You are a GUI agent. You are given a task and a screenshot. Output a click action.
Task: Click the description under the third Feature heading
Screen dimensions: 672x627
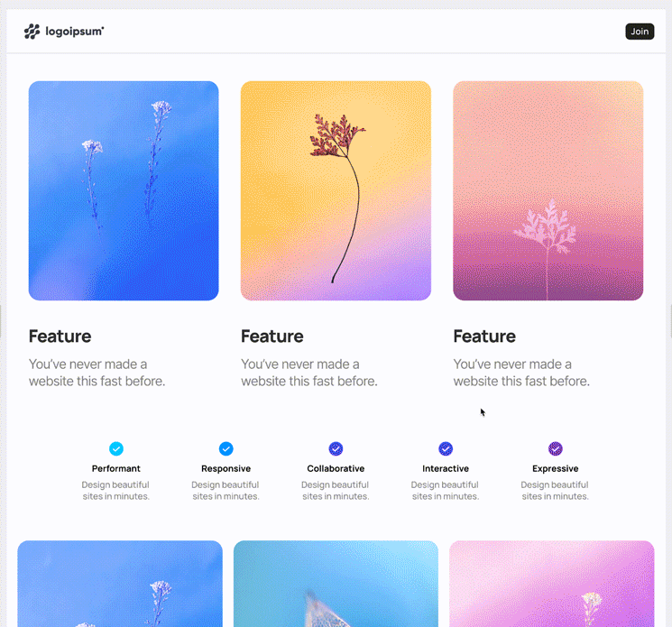pyautogui.click(x=521, y=373)
